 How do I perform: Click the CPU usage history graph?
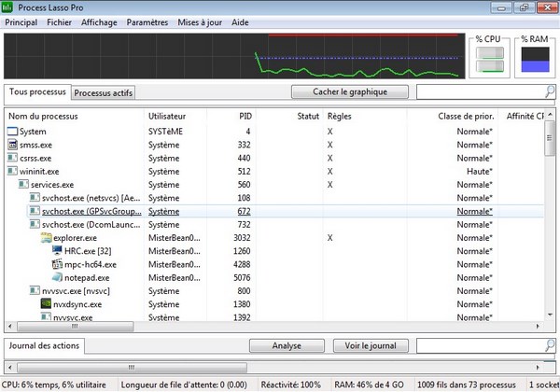pos(234,56)
